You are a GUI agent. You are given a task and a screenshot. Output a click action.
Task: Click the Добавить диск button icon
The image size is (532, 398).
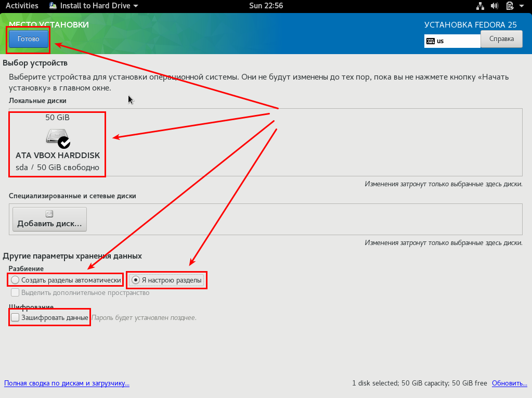(x=49, y=214)
